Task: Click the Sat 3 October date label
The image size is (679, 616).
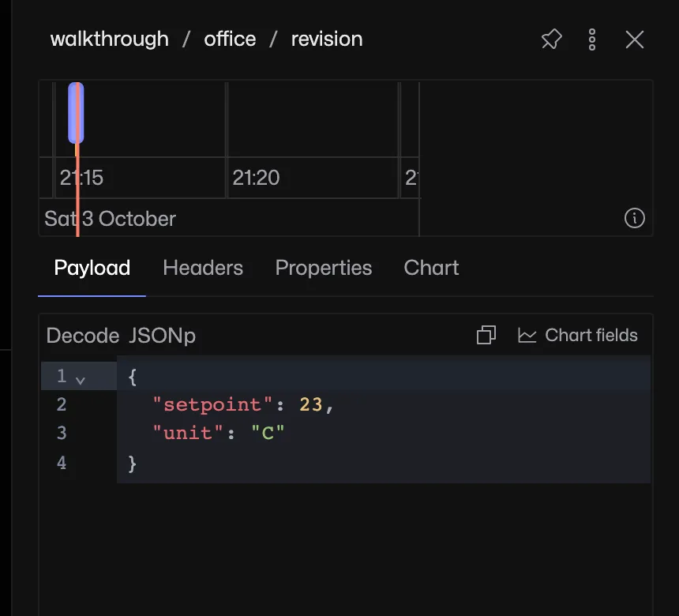Action: (x=110, y=218)
